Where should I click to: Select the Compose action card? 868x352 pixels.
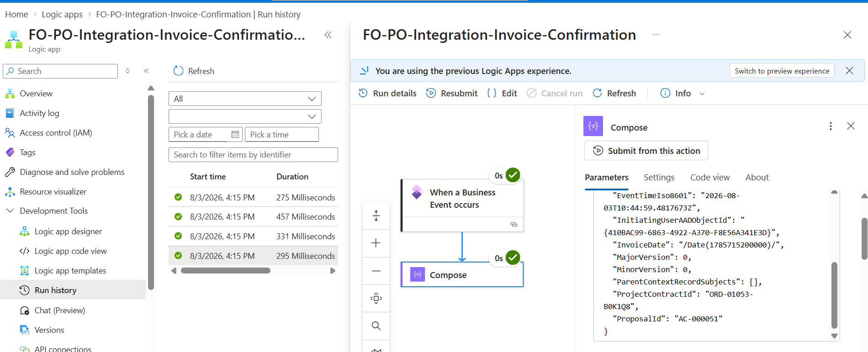pos(462,275)
